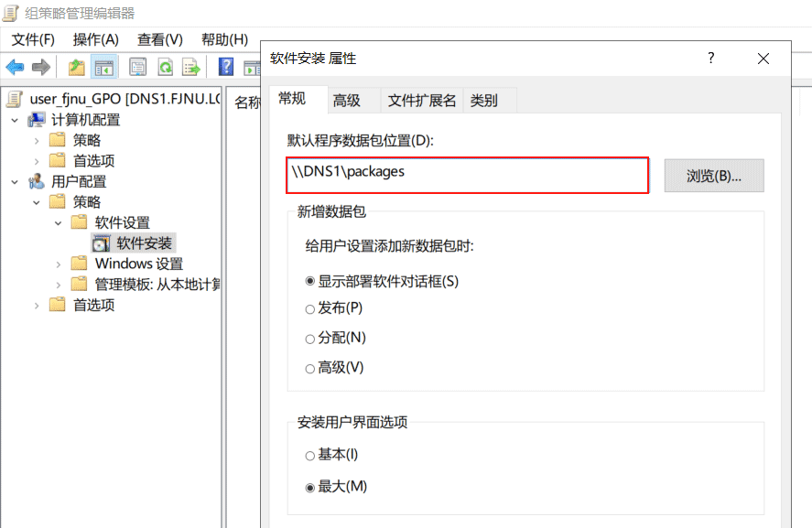Select 用户配置 tree item text
Image resolution: width=812 pixels, height=528 pixels.
pos(79,182)
